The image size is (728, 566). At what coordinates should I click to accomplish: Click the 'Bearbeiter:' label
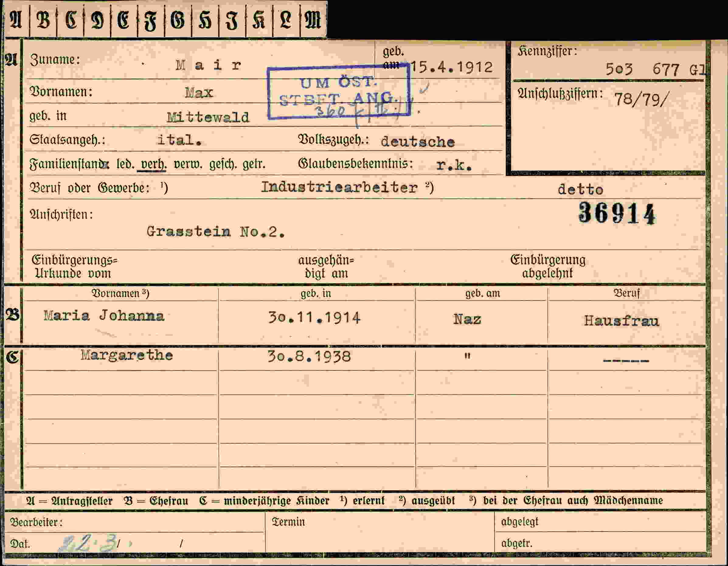[36, 522]
